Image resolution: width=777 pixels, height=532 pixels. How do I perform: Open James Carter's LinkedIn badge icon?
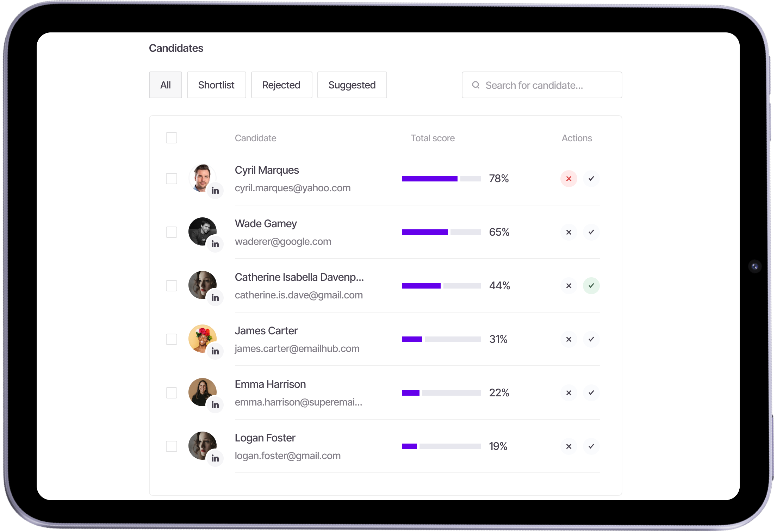pos(215,351)
